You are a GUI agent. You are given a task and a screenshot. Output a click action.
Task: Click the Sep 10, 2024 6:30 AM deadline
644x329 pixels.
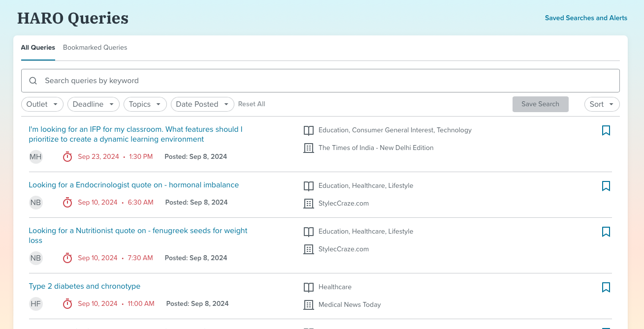pyautogui.click(x=116, y=203)
